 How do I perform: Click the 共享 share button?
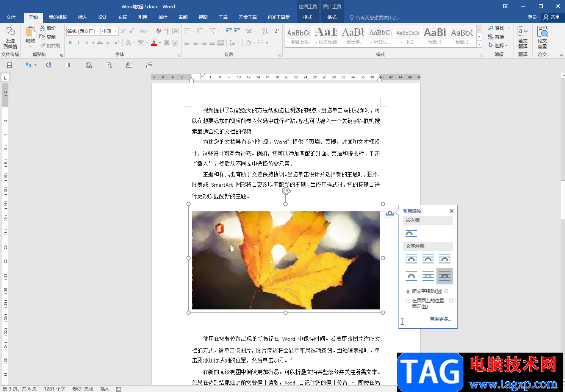tap(552, 17)
